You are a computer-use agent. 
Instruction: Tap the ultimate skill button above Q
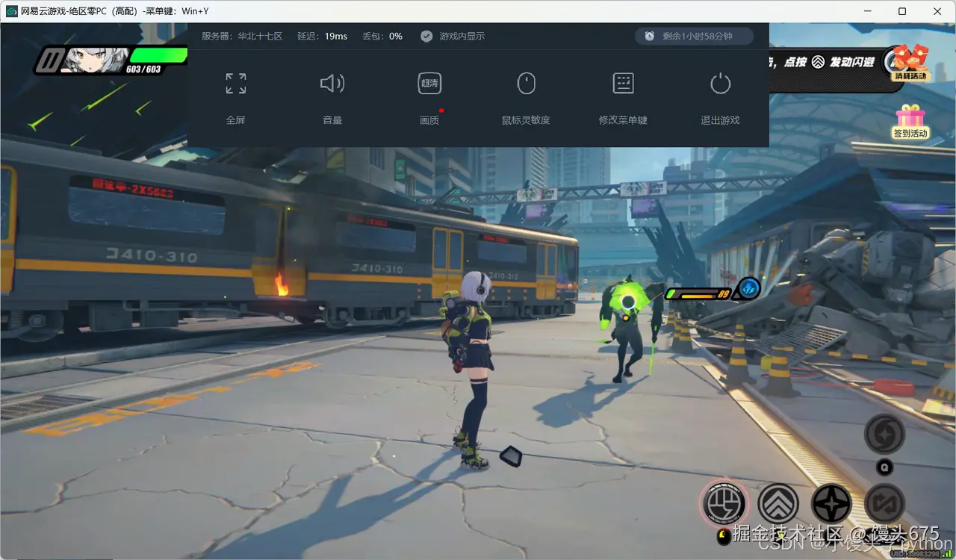pos(884,434)
